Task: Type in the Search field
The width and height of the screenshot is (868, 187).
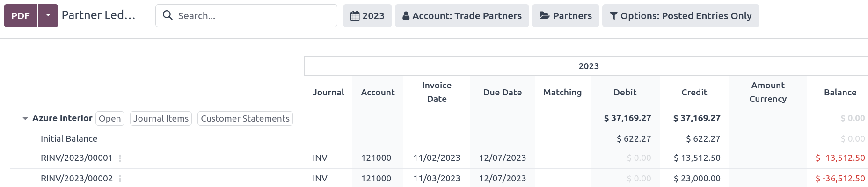Action: (x=253, y=16)
